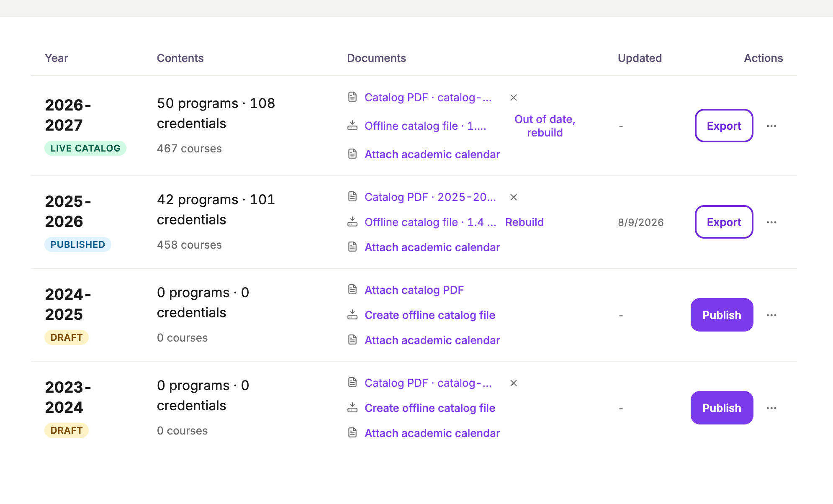Create offline catalog file for 2024-2025
This screenshot has width=833, height=504.
pyautogui.click(x=429, y=315)
